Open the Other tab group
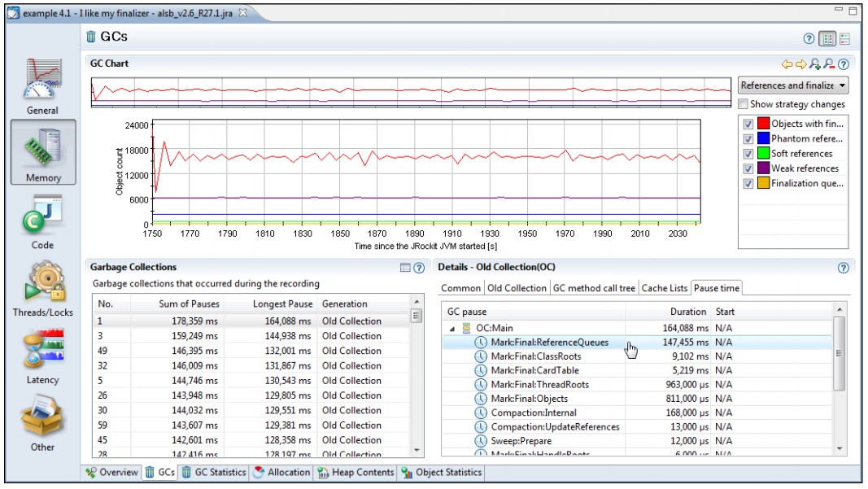The image size is (868, 489). tap(42, 422)
